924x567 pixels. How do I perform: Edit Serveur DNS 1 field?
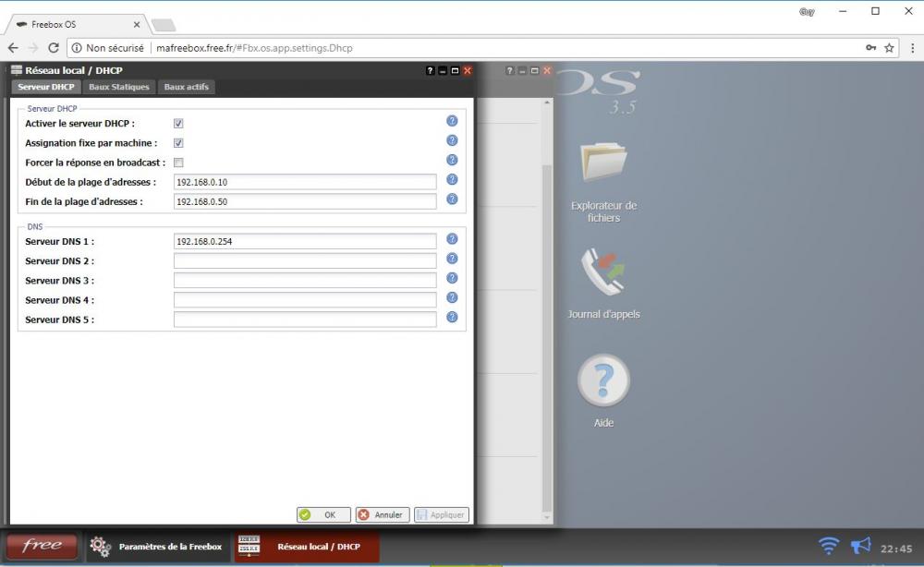(305, 241)
